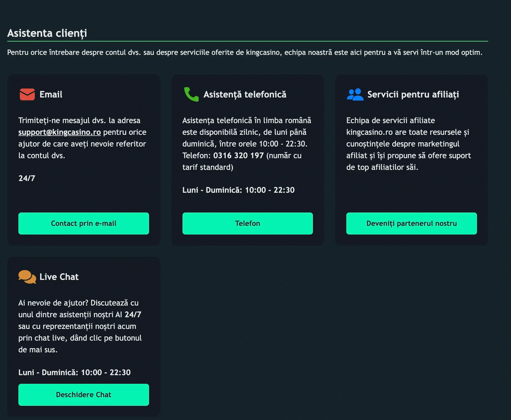
Task: Click the affiliate services description paragraph
Action: click(408, 144)
